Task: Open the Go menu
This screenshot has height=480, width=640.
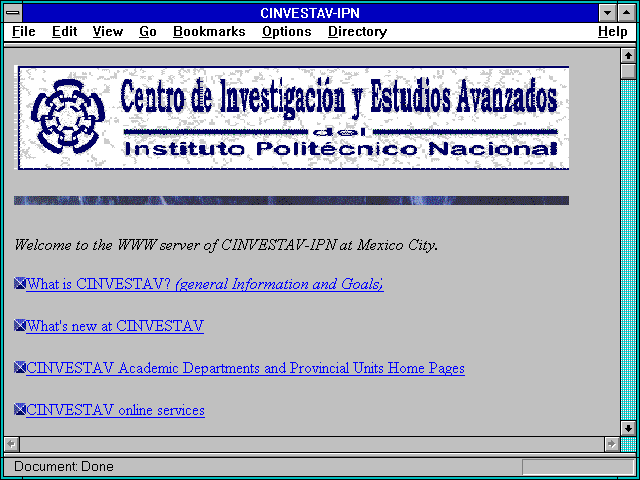Action: (x=147, y=32)
